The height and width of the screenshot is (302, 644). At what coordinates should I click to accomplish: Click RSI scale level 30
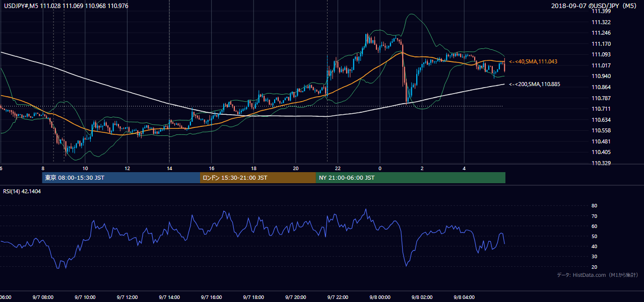tap(594, 257)
